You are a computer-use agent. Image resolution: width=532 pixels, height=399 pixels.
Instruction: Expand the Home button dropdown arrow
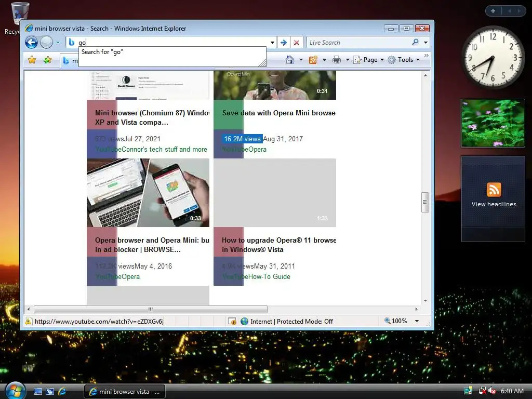pyautogui.click(x=301, y=60)
